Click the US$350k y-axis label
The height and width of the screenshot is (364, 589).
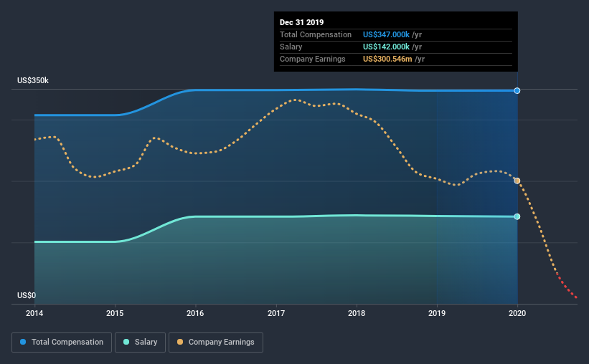tap(33, 81)
